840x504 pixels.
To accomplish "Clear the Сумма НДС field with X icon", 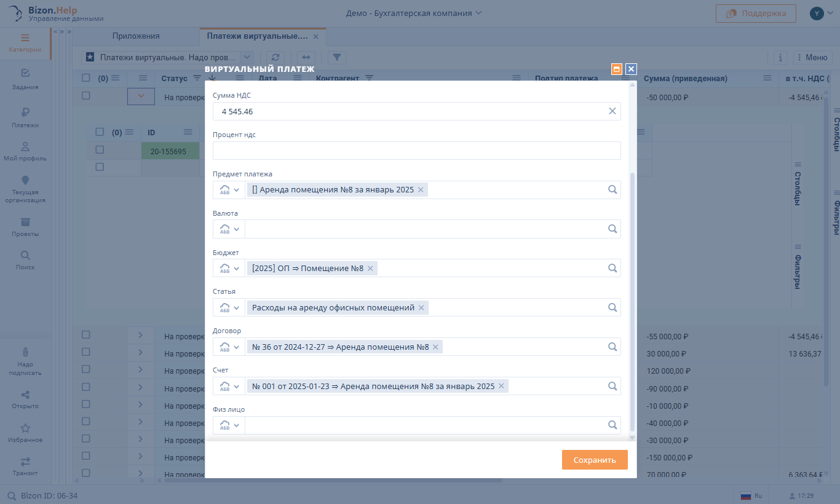I will [x=612, y=111].
